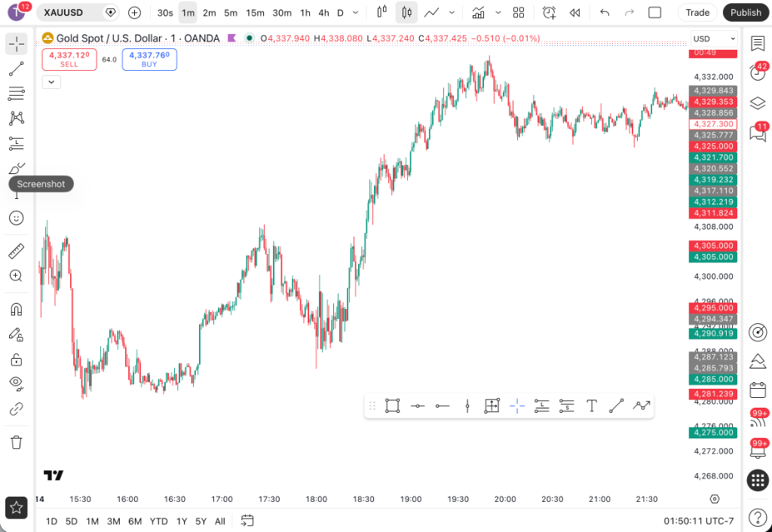The width and height of the screenshot is (772, 532).
Task: Select vertical line tool in floating toolbar
Action: pos(467,406)
